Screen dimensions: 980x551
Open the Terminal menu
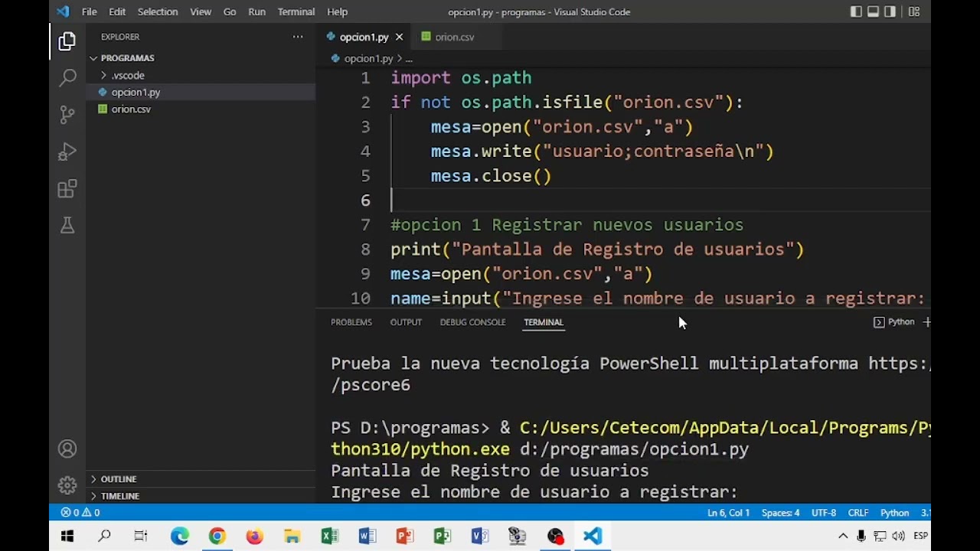point(296,11)
